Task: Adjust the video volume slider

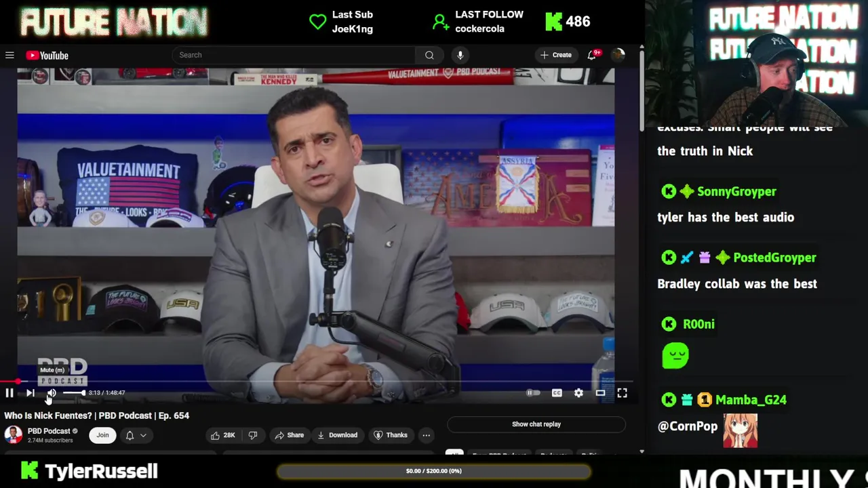Action: (x=74, y=392)
